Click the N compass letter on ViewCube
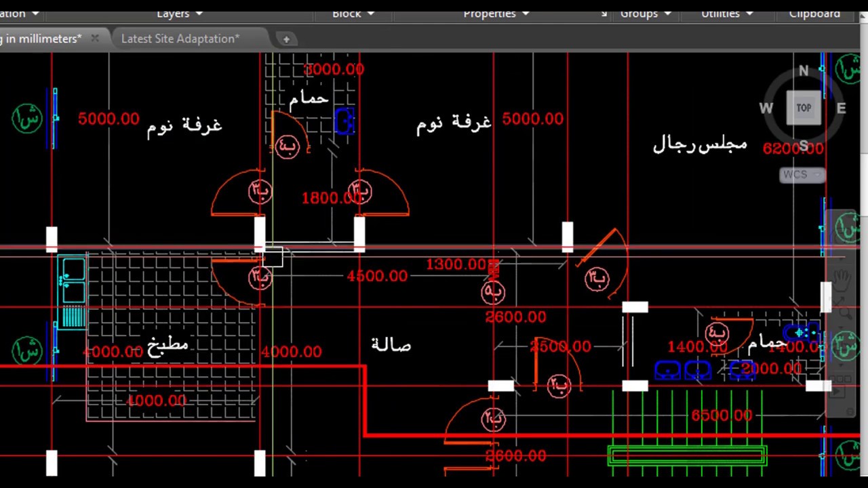The height and width of the screenshot is (488, 868). pyautogui.click(x=804, y=70)
